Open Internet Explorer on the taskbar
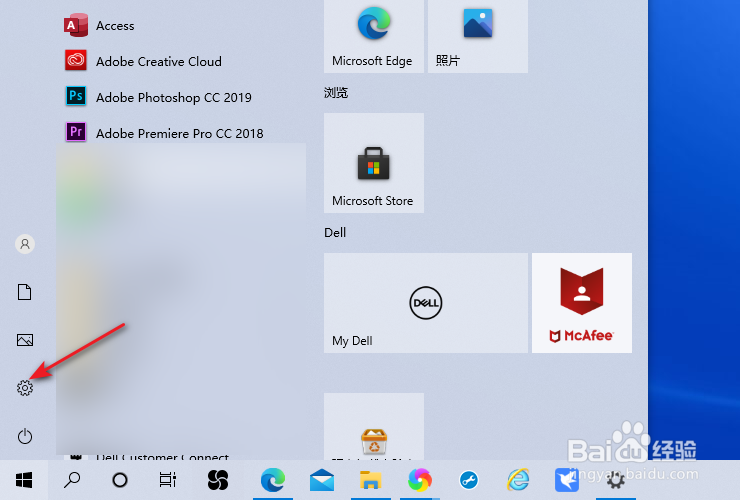740x500 pixels. coord(518,480)
